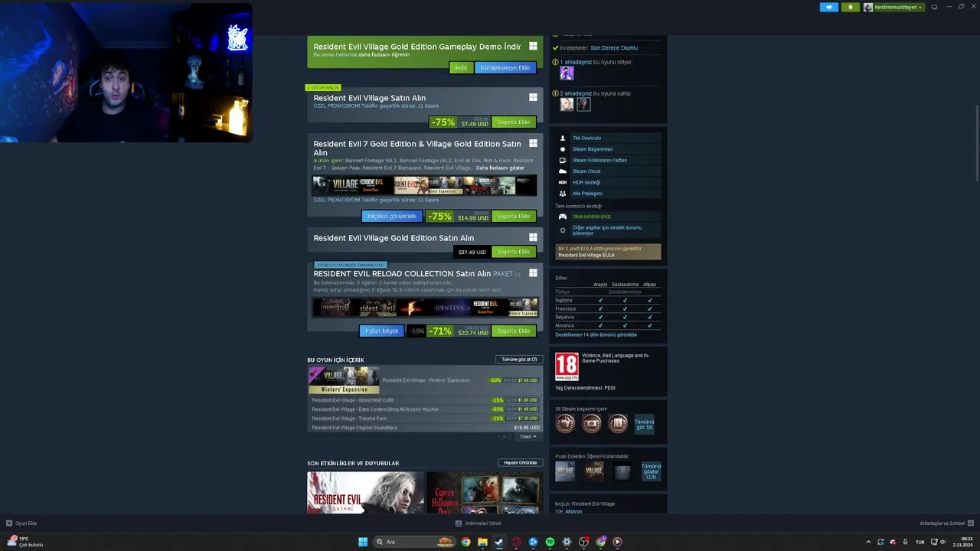Select Resident Evil Village Original Soundtrack row
Viewport: 980px width, 551px height.
pyautogui.click(x=425, y=427)
